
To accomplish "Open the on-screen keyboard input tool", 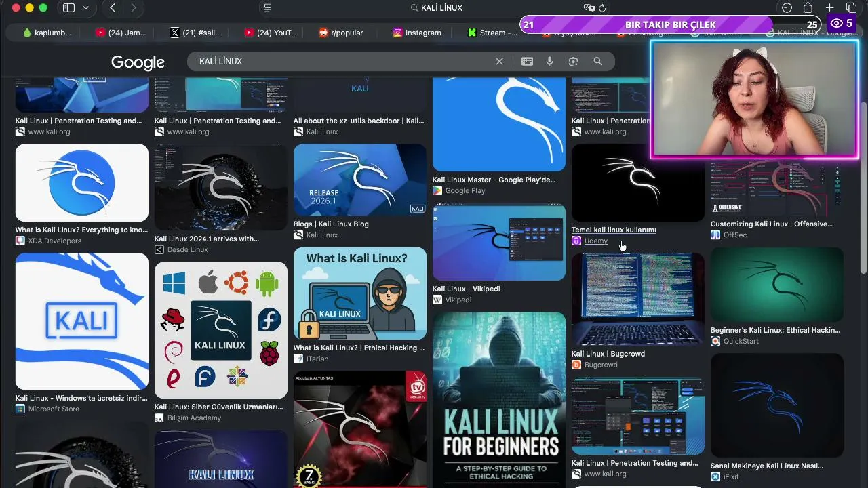I will [x=527, y=61].
